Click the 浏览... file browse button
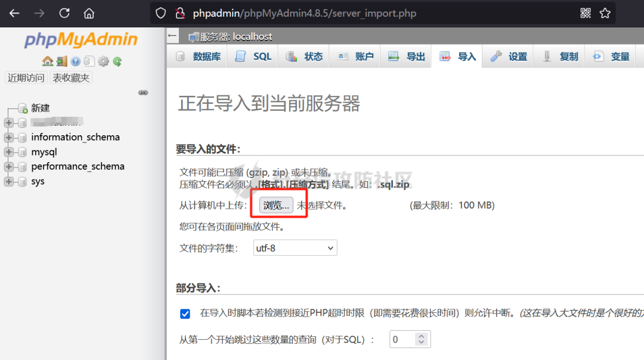Image resolution: width=644 pixels, height=360 pixels. (x=276, y=205)
